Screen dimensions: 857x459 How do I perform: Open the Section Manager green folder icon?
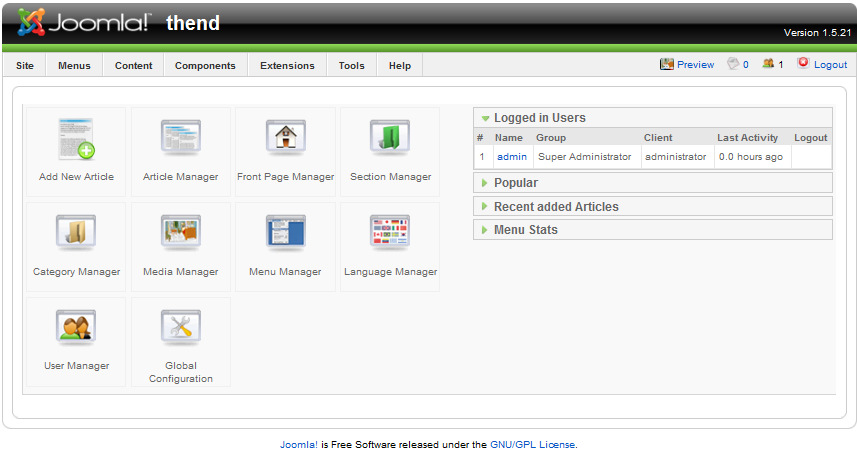(390, 138)
